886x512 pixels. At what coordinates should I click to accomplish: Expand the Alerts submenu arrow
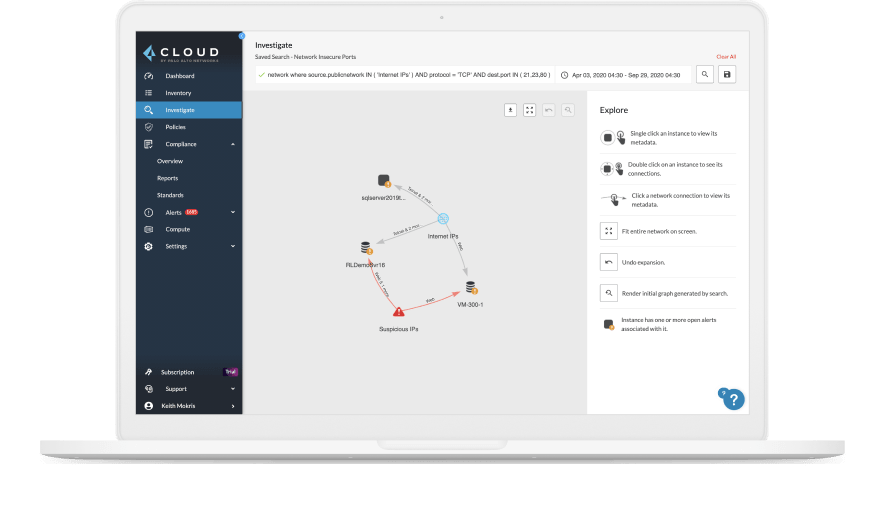[233, 212]
